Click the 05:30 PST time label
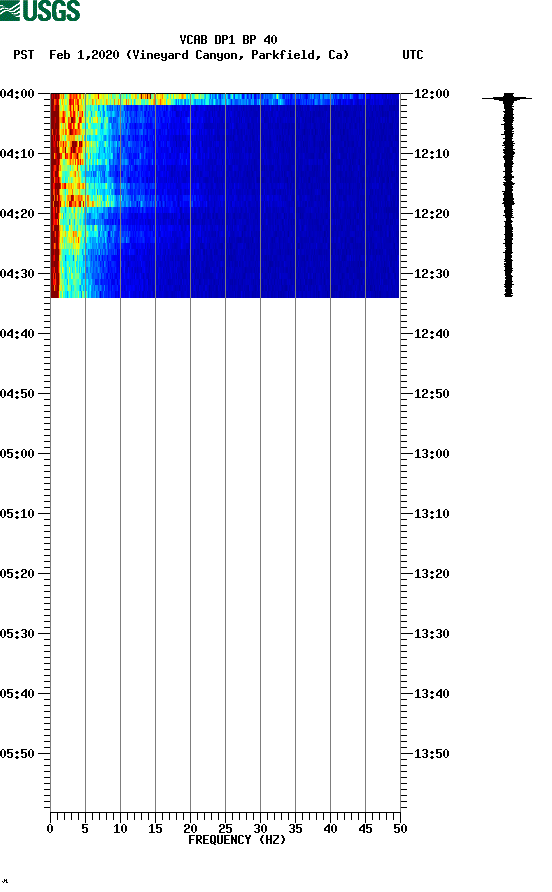Image resolution: width=552 pixels, height=892 pixels. pos(17,634)
